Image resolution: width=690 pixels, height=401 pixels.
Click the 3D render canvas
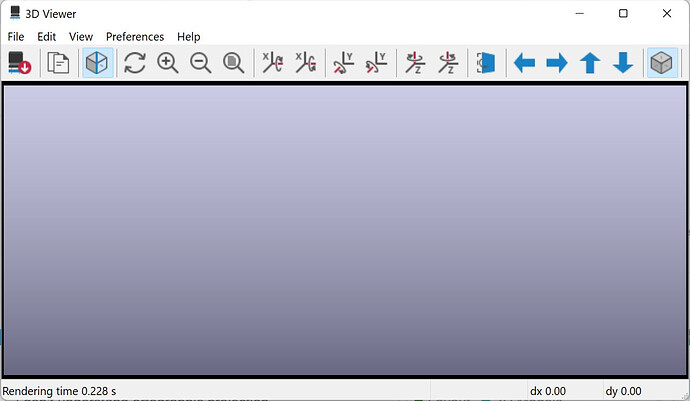345,230
